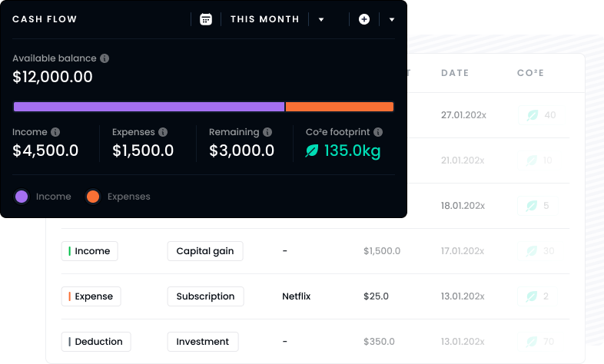Screen dimensions: 604x364
Task: Sort by the DATE column header
Action: point(454,73)
